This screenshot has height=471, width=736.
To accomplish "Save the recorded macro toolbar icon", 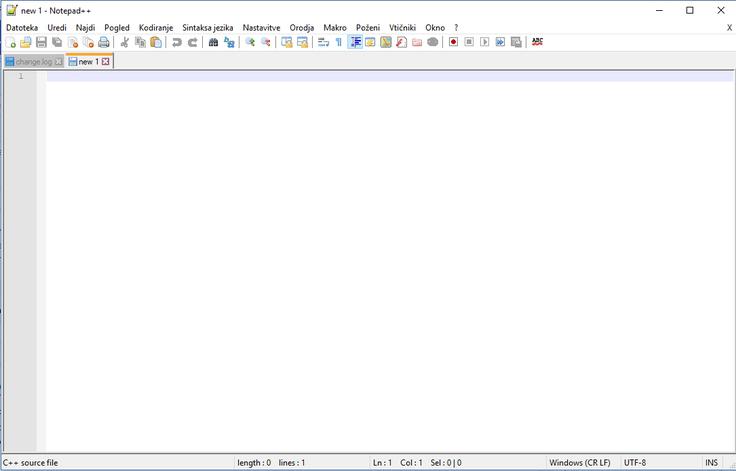I will click(x=516, y=42).
